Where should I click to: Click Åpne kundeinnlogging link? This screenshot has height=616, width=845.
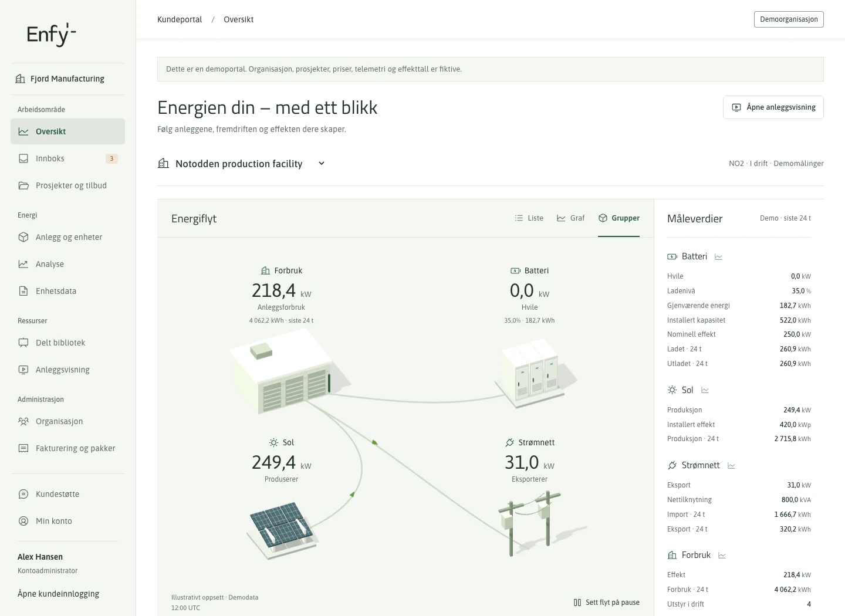(x=58, y=594)
